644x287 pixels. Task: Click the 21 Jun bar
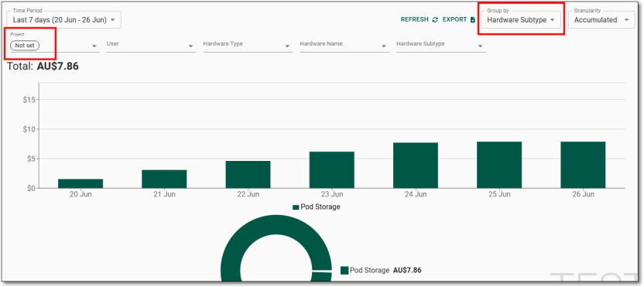pyautogui.click(x=164, y=179)
